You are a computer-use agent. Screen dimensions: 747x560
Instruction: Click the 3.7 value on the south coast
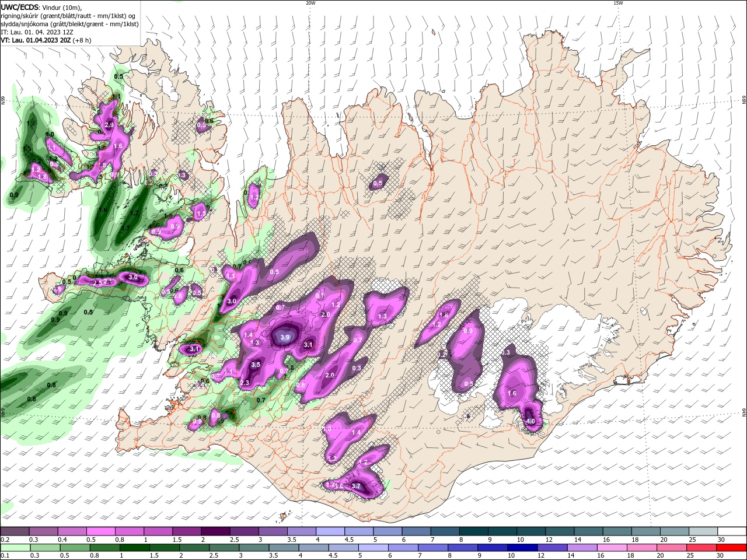click(x=357, y=486)
